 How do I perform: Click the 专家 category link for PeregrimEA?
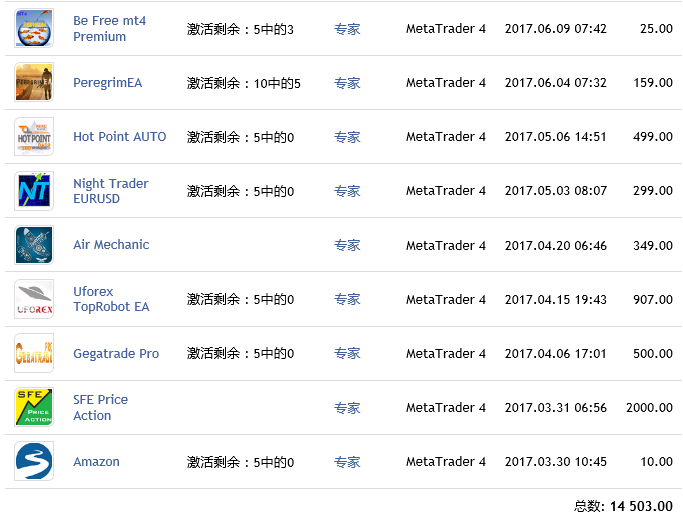point(347,83)
